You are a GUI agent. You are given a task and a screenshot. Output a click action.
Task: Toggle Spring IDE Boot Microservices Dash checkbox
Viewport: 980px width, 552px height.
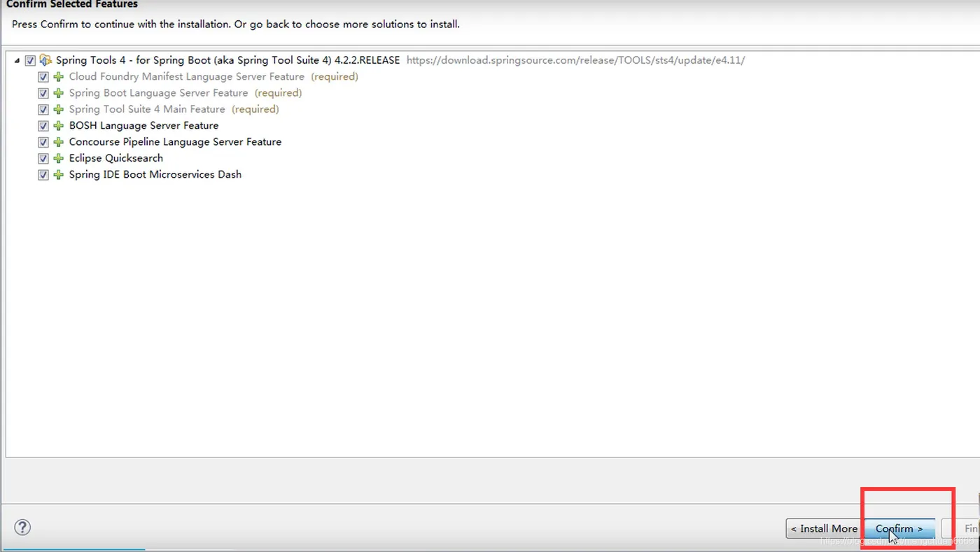click(x=43, y=175)
